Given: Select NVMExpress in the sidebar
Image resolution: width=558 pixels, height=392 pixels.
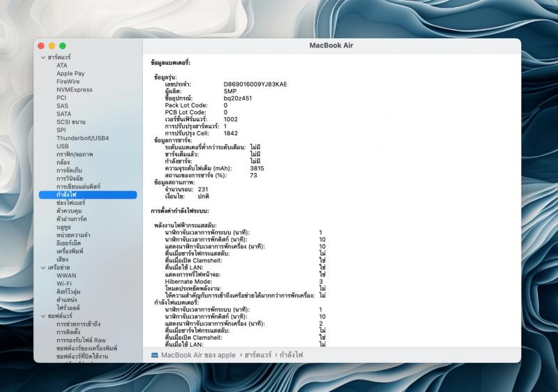Looking at the screenshot, I should click(x=75, y=90).
